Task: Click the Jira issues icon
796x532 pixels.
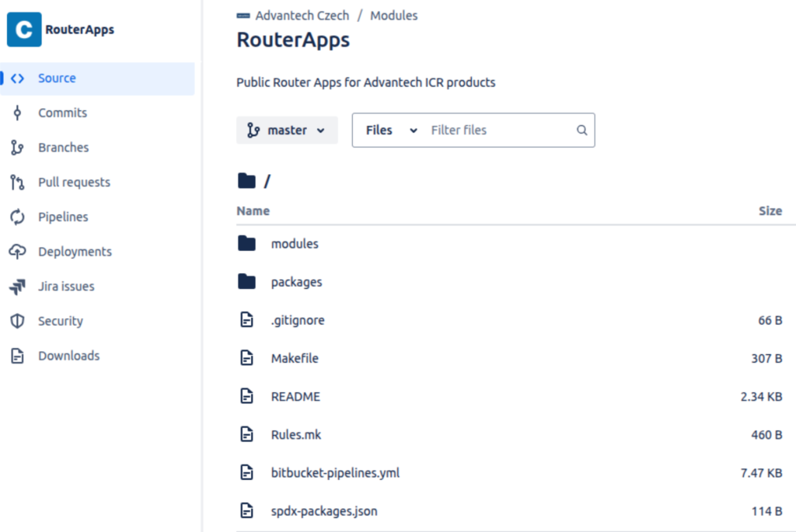Action: [x=17, y=287]
